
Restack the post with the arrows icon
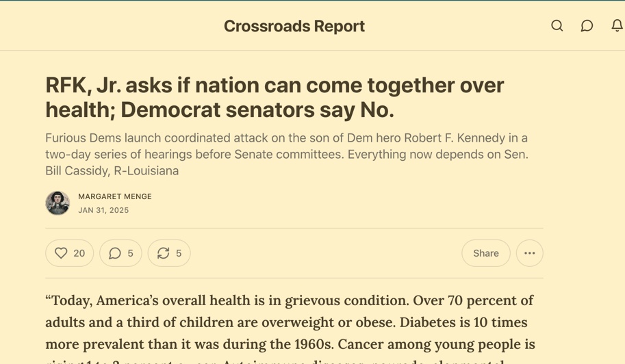(163, 253)
